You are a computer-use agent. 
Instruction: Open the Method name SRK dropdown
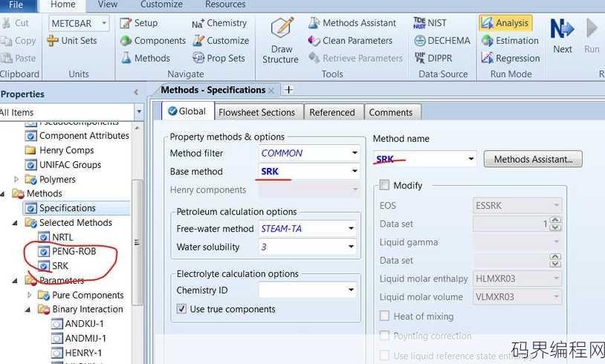pos(470,159)
